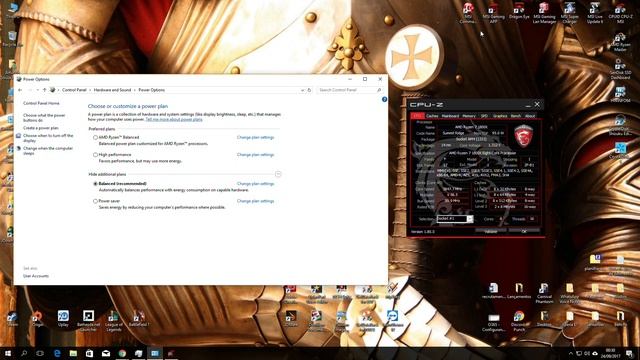This screenshot has width=640, height=360.
Task: Open 'Tell me more about power plans' link
Action: (x=174, y=120)
